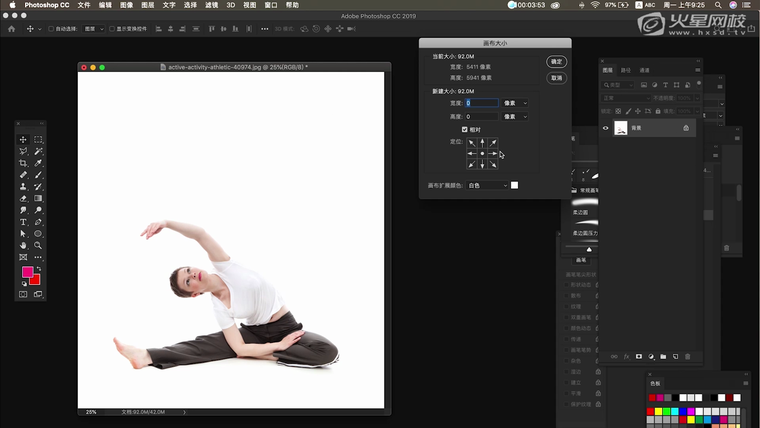This screenshot has height=428, width=760.
Task: Switch to the 通道 panel tab
Action: tap(644, 71)
